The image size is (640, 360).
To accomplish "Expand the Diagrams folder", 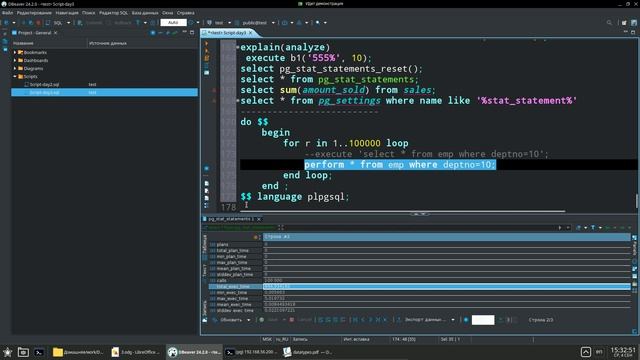I will click(15, 69).
